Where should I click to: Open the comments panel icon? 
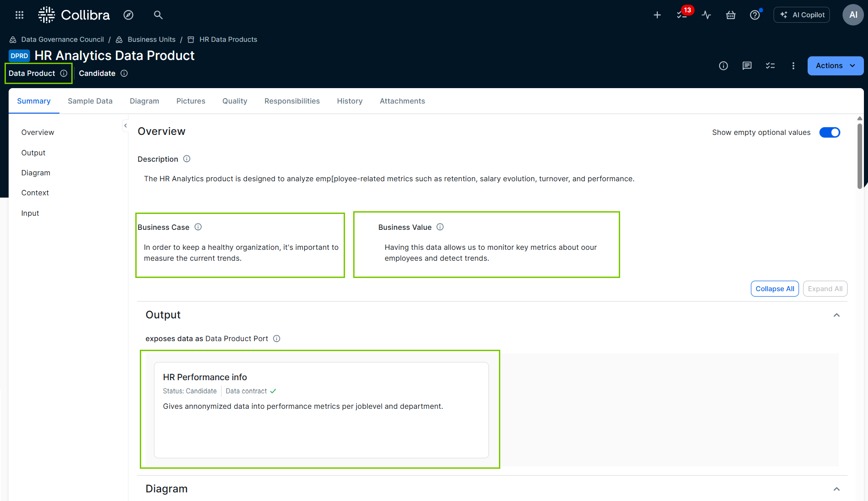pyautogui.click(x=747, y=66)
